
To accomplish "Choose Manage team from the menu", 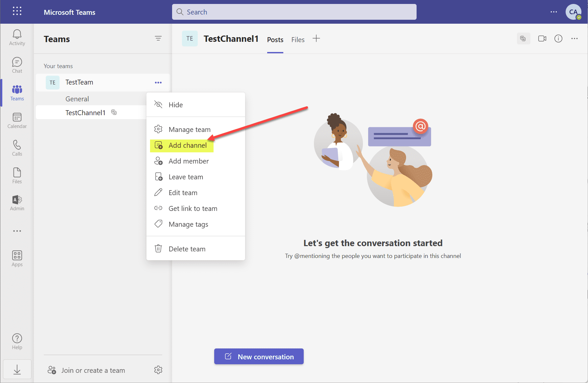I will 196,129.
